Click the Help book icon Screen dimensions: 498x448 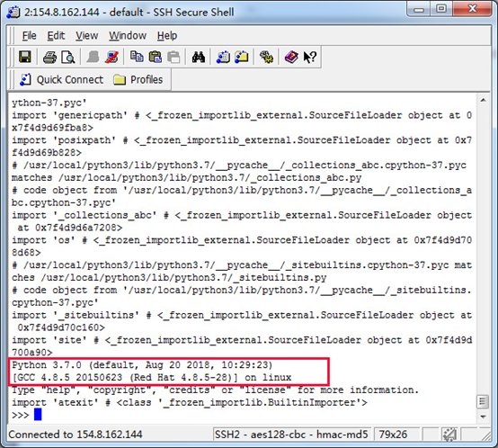pyautogui.click(x=291, y=58)
